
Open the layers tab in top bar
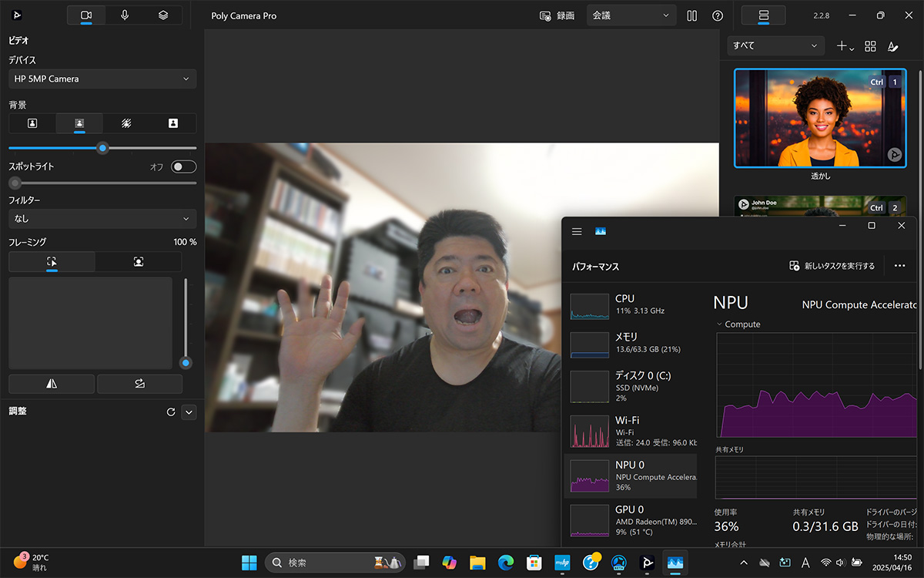click(162, 15)
